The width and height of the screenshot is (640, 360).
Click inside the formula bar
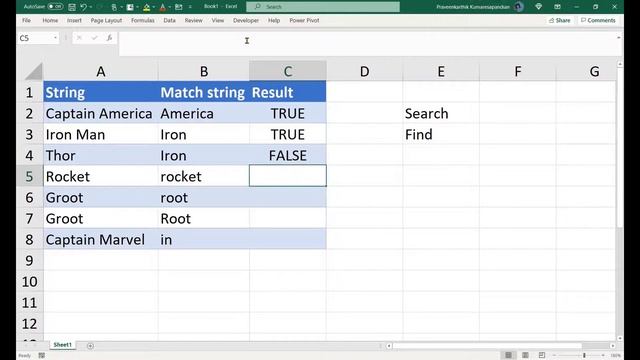pos(367,43)
